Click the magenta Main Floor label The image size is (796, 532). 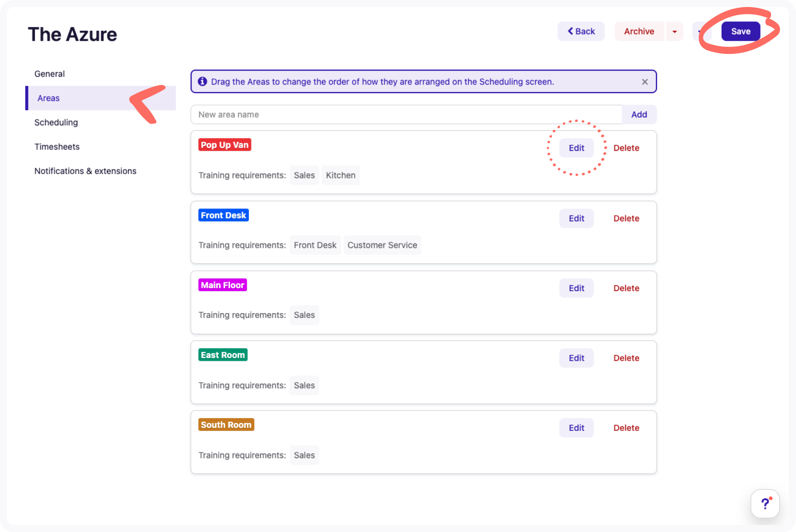[223, 285]
